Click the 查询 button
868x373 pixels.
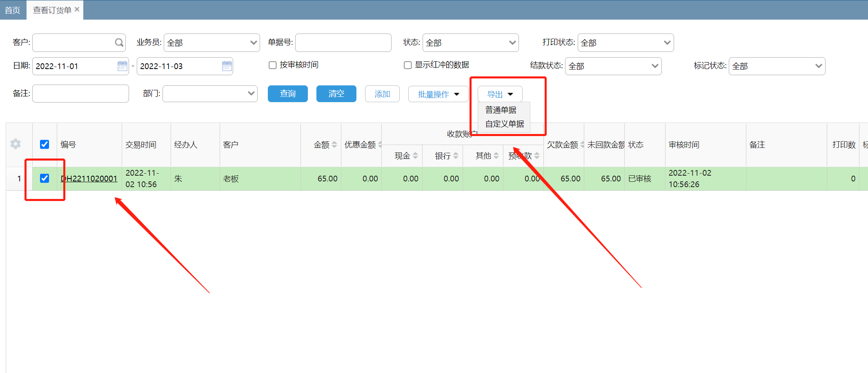click(x=287, y=94)
